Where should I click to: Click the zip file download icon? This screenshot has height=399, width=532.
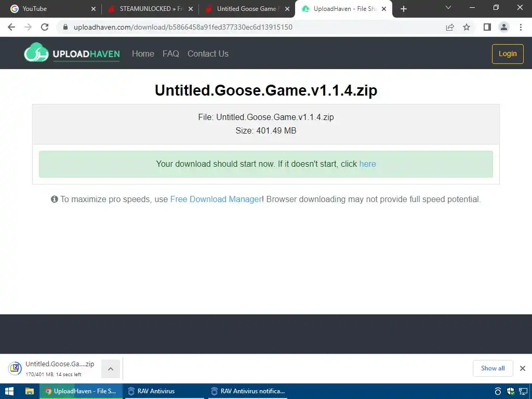(x=15, y=368)
